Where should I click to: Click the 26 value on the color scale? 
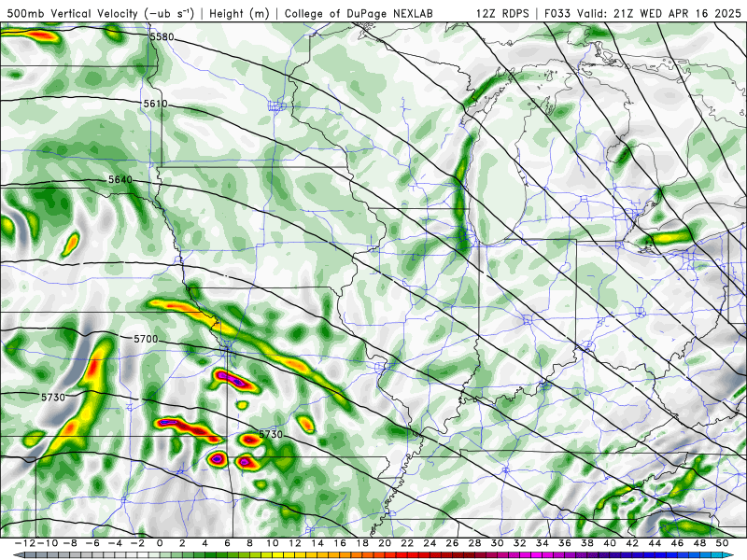click(x=452, y=543)
